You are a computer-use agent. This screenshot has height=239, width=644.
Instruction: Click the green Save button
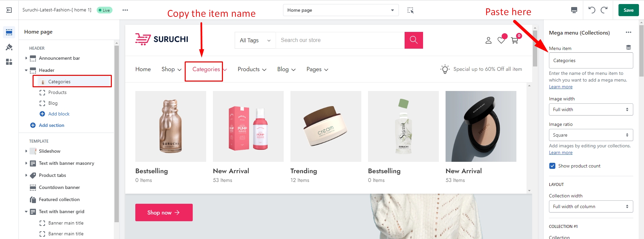[x=628, y=10]
